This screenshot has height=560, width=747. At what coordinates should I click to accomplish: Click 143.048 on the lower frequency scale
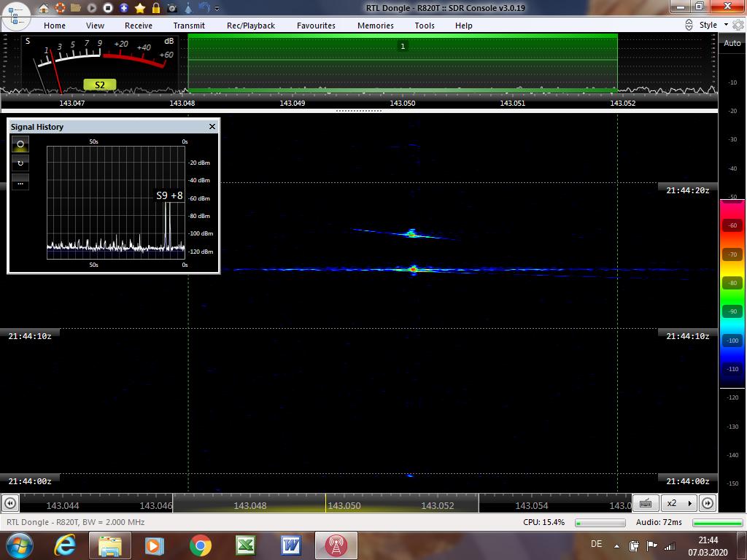(250, 506)
